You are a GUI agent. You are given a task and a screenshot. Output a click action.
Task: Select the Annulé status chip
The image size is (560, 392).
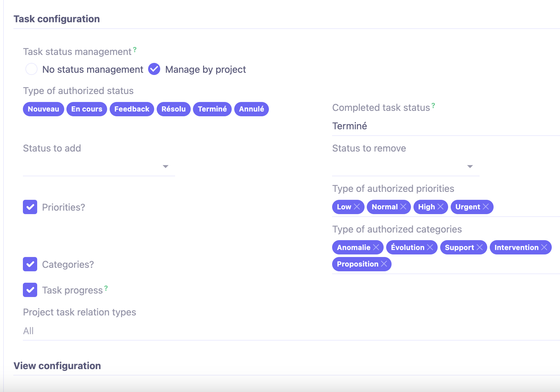(251, 109)
